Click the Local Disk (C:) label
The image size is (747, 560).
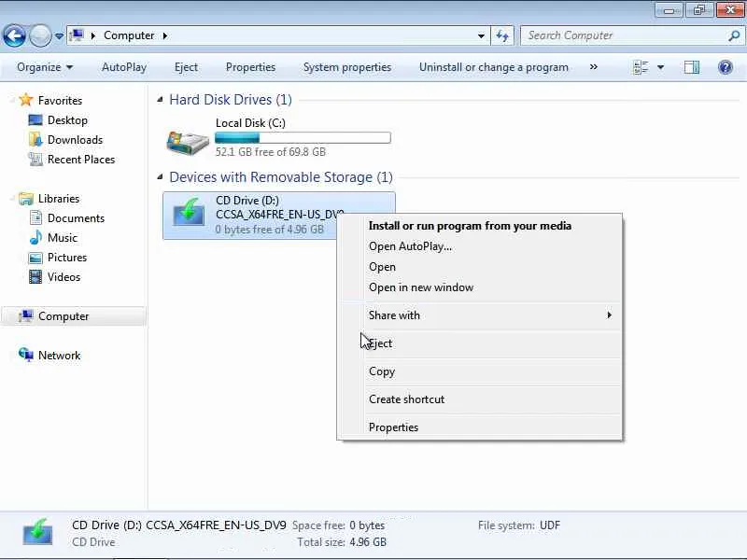(250, 123)
